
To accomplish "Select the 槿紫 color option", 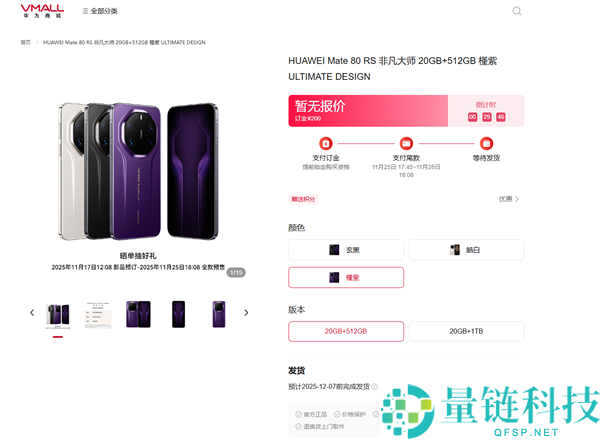I will click(x=346, y=277).
